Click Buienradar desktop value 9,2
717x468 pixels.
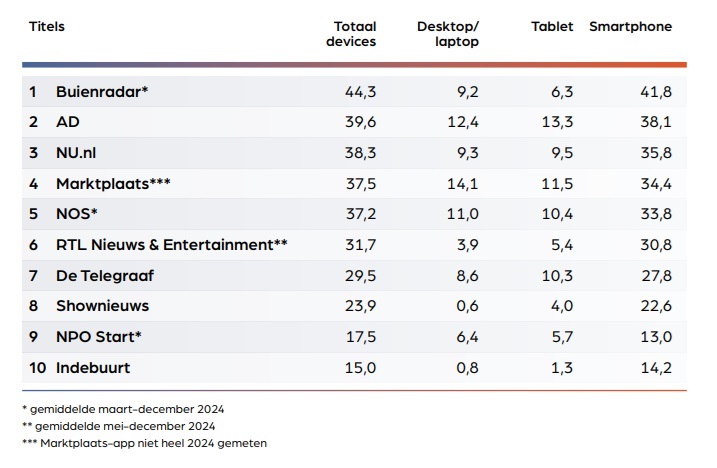click(467, 92)
